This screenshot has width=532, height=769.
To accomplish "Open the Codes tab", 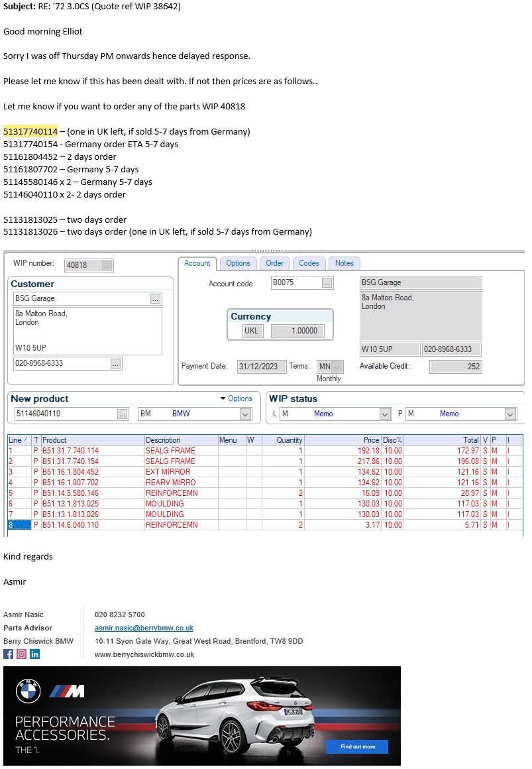I will point(309,263).
